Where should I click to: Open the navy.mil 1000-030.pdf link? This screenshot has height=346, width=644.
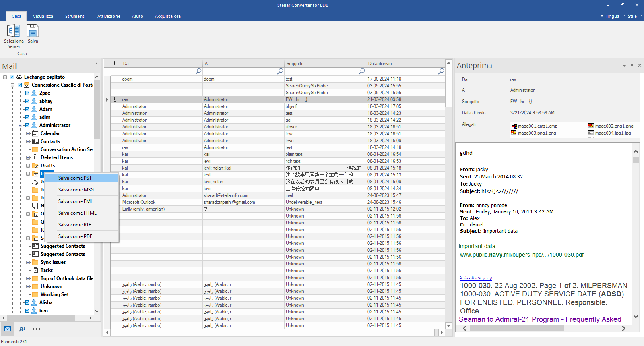pos(522,255)
